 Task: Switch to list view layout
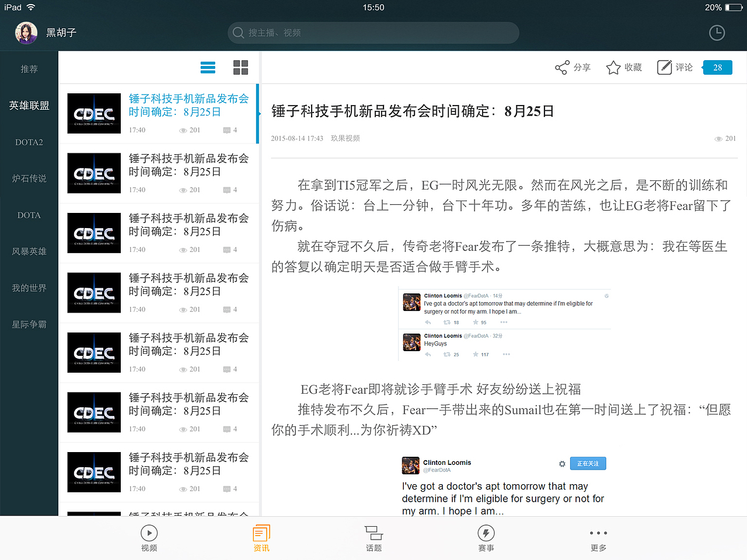point(208,67)
